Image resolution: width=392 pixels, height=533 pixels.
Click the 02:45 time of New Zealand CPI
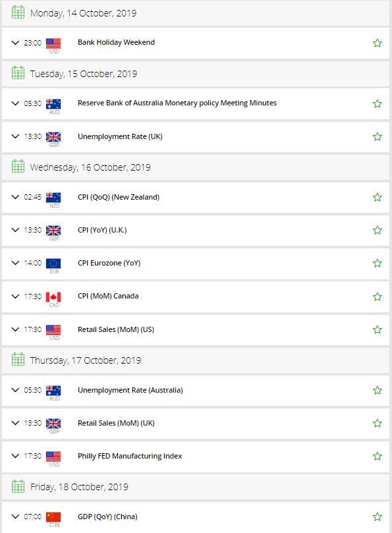[x=33, y=197]
